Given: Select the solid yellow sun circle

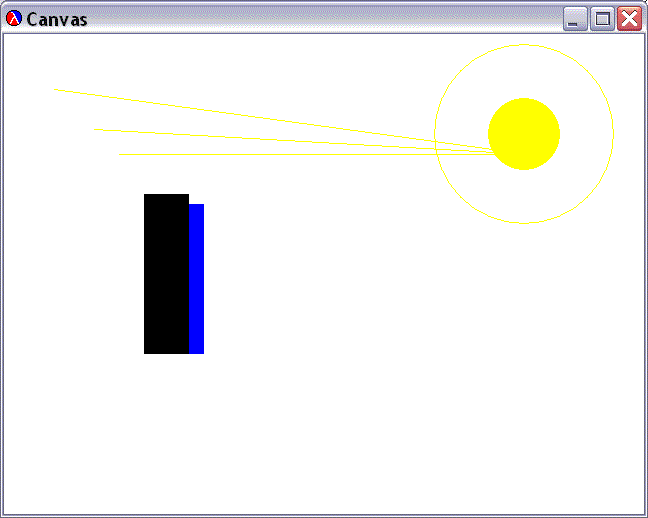Looking at the screenshot, I should (524, 134).
